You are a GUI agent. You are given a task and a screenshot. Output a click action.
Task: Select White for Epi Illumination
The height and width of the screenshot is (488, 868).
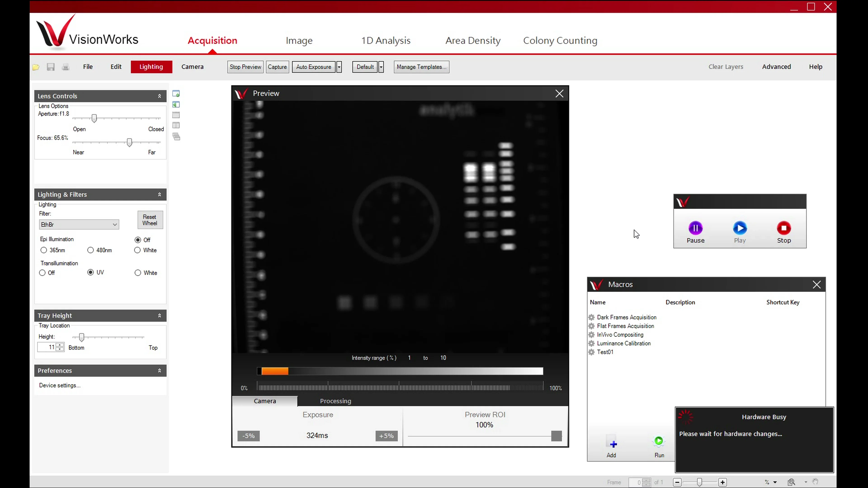[137, 250]
